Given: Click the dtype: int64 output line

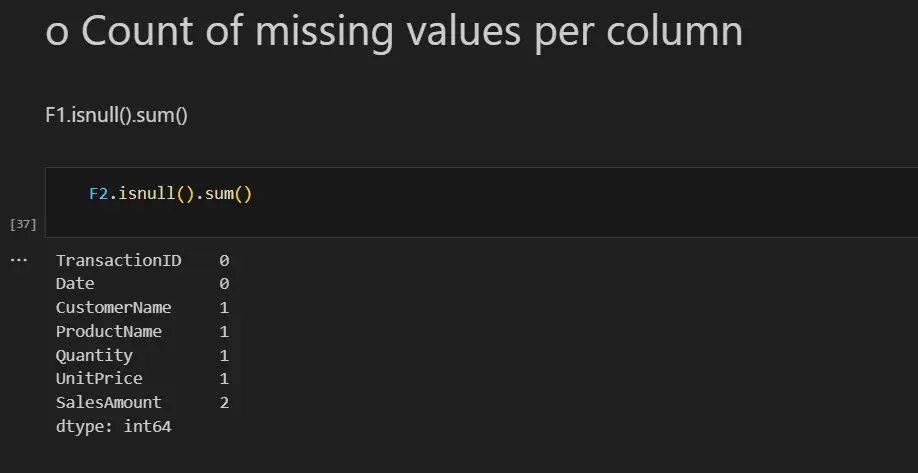Looking at the screenshot, I should (114, 426).
